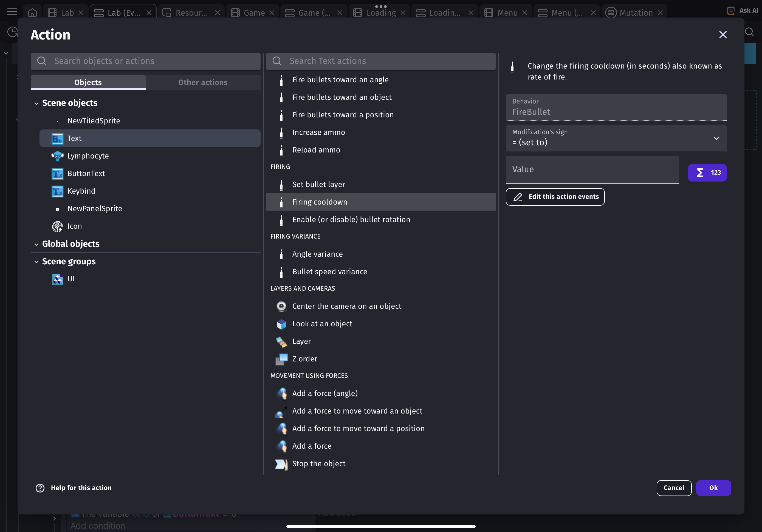
Task: Collapse the Scene objects section
Action: [x=36, y=103]
